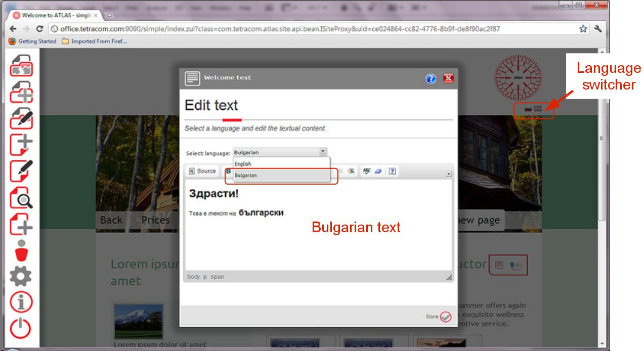
Task: Switch site to English UK flag
Action: point(538,109)
